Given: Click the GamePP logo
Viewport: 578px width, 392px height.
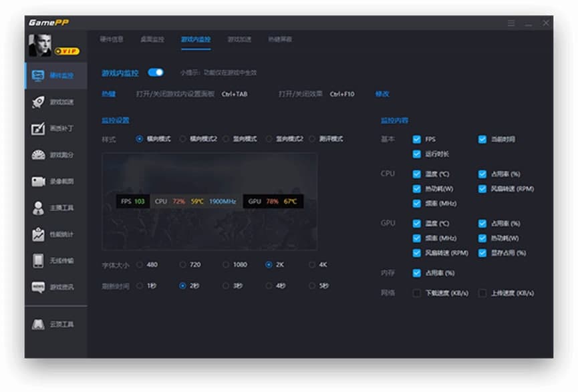Looking at the screenshot, I should point(49,23).
